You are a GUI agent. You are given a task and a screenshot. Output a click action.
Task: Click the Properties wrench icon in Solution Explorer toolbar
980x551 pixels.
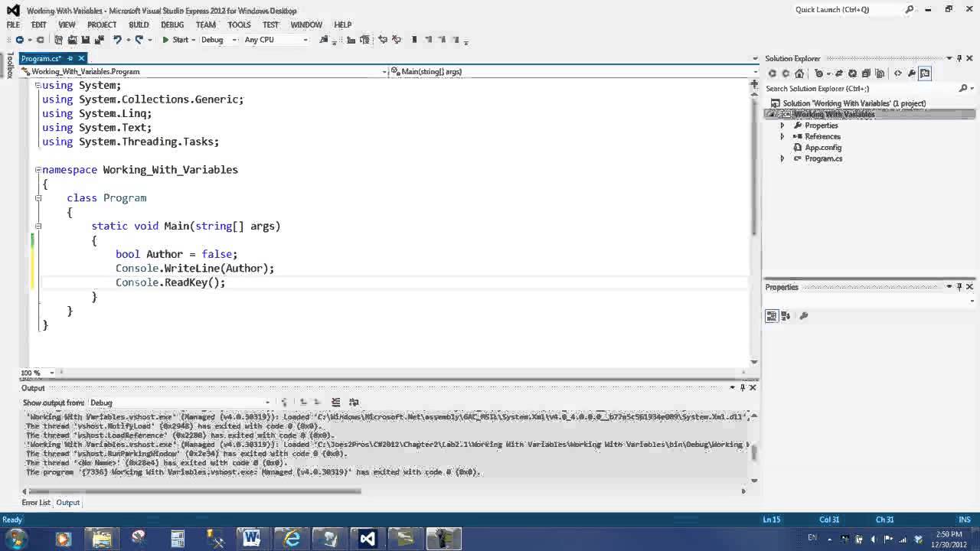point(911,73)
